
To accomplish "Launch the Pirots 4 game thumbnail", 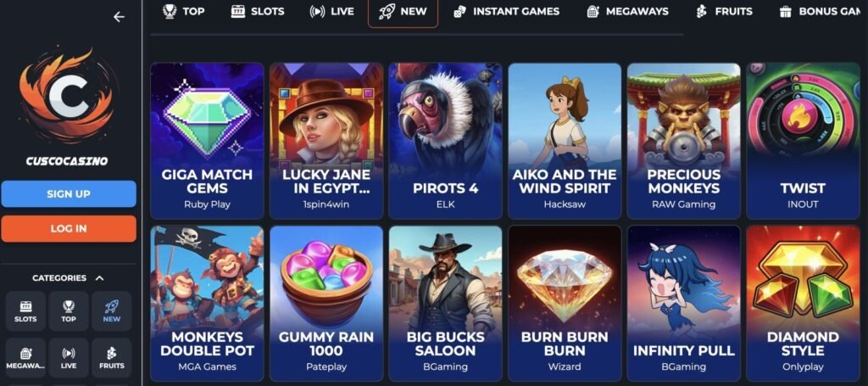I will [x=446, y=141].
